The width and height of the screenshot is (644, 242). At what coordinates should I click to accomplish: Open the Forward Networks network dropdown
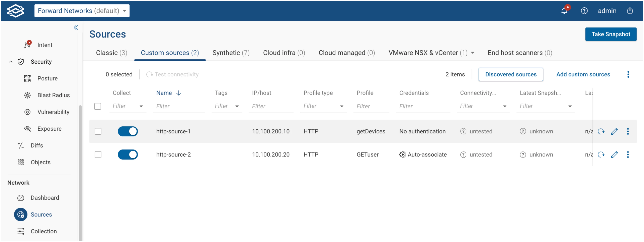82,11
